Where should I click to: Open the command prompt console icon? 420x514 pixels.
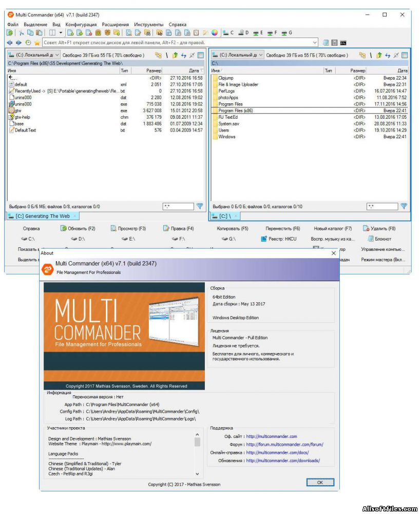pos(343,43)
